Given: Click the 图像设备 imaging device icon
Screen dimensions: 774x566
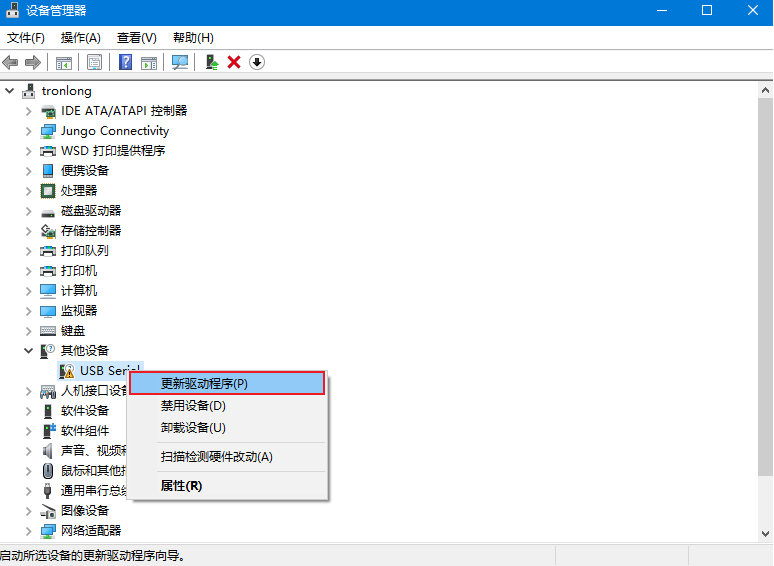Looking at the screenshot, I should 48,511.
